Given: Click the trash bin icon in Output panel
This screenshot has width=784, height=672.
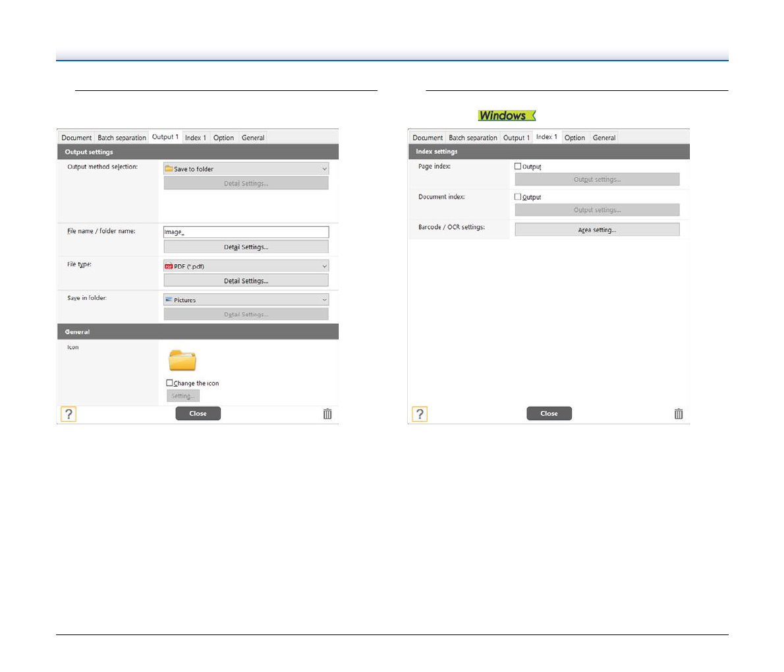Looking at the screenshot, I should click(x=327, y=414).
